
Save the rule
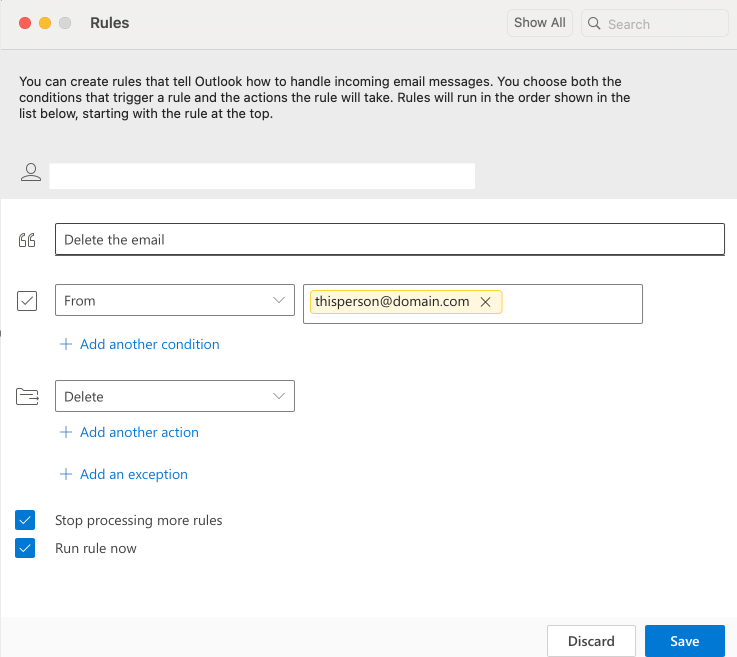coord(684,641)
